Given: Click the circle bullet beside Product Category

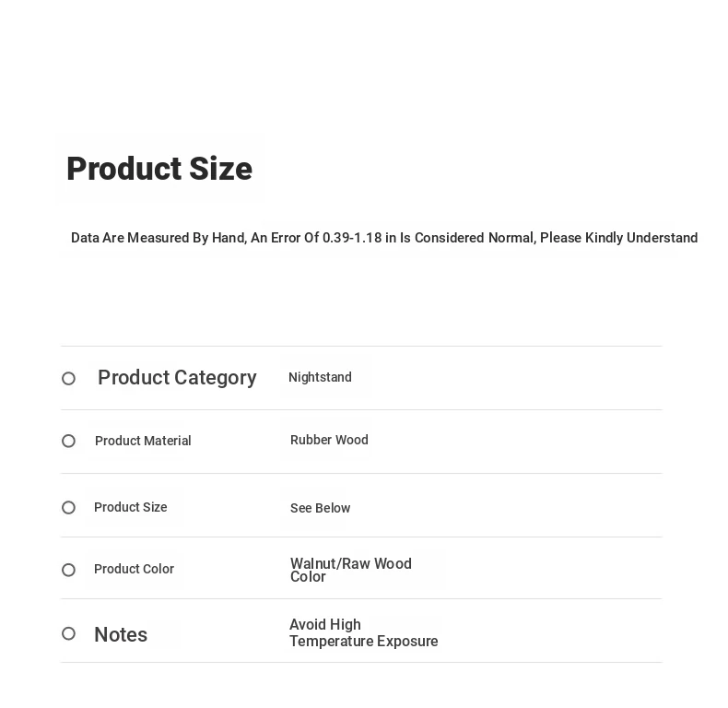Looking at the screenshot, I should click(69, 379).
